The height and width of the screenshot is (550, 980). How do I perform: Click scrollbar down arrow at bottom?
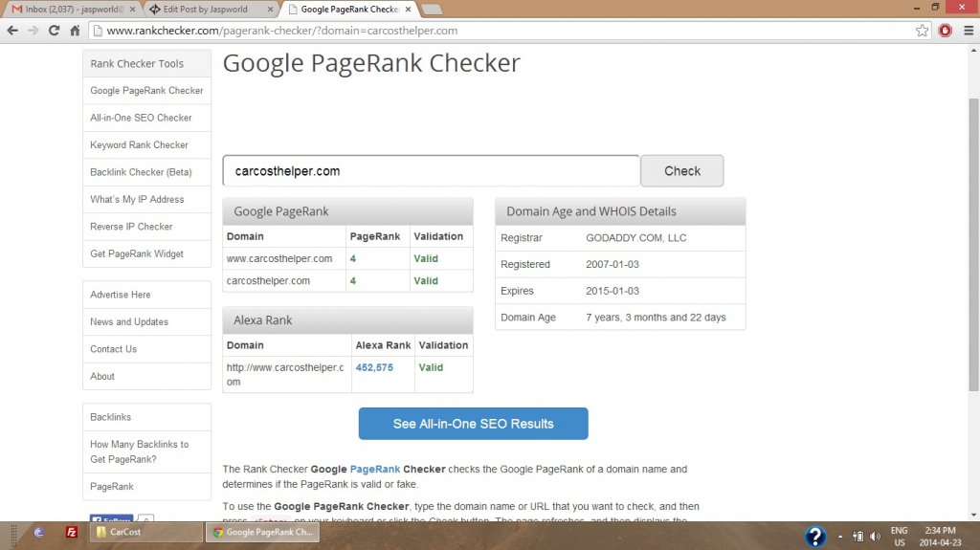(973, 516)
